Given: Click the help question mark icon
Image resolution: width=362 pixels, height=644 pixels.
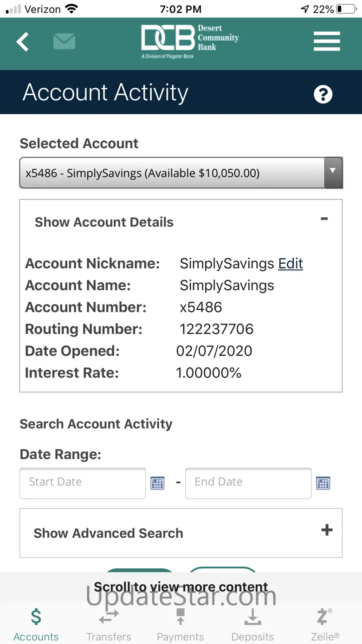Looking at the screenshot, I should tap(323, 94).
